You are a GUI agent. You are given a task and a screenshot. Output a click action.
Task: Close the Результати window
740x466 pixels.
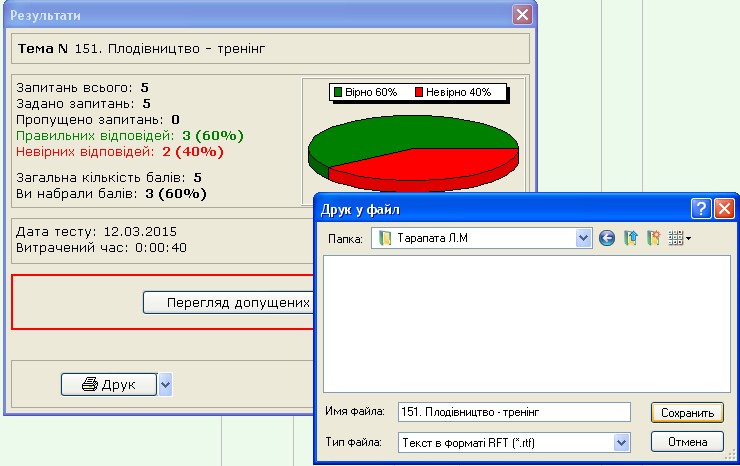coord(522,15)
